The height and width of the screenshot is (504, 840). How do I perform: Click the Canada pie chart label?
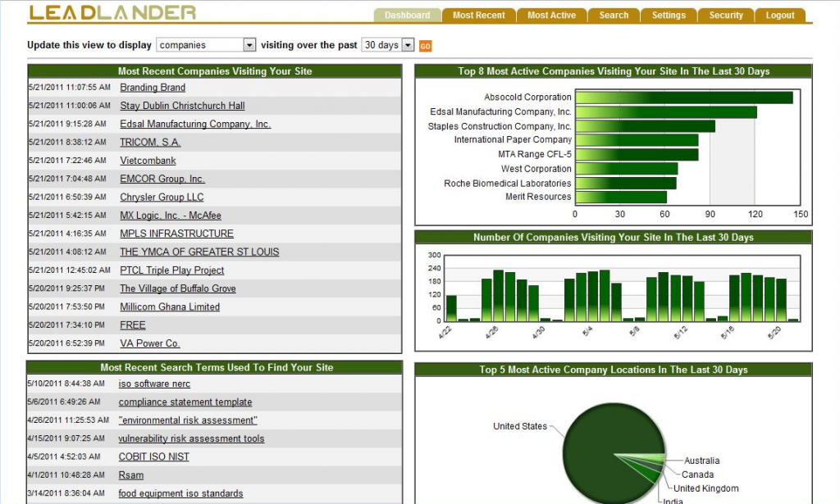pos(697,474)
